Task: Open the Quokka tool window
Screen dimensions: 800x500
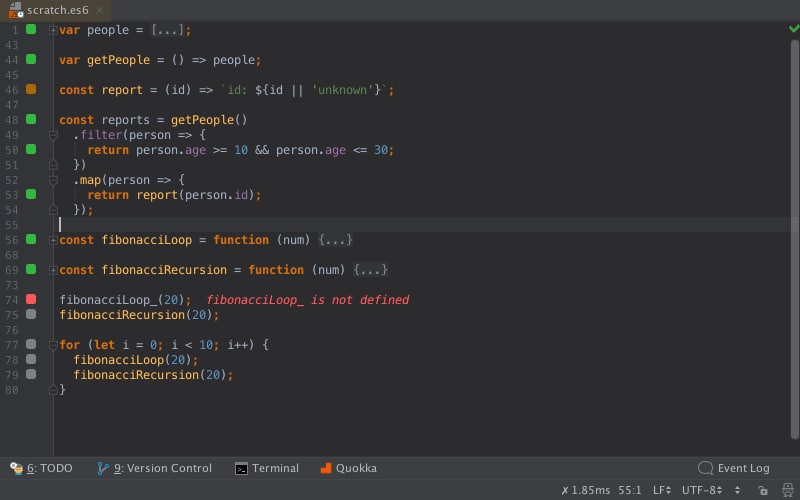Action: click(x=348, y=468)
